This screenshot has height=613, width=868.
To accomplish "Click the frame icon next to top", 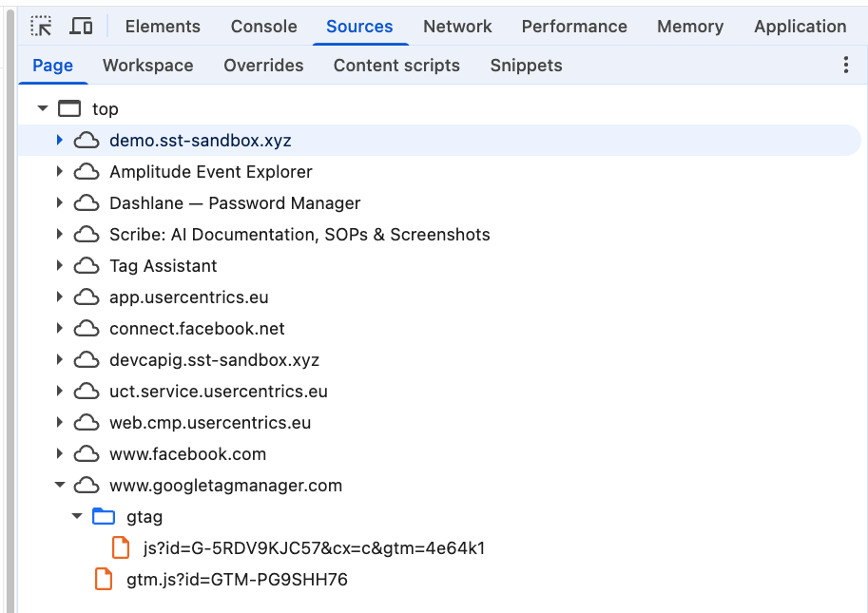I will click(69, 108).
